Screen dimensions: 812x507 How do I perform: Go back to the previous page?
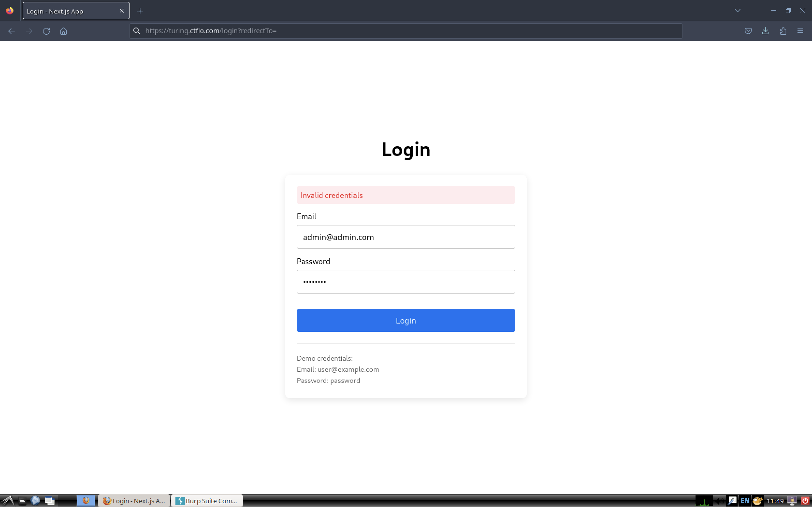11,31
